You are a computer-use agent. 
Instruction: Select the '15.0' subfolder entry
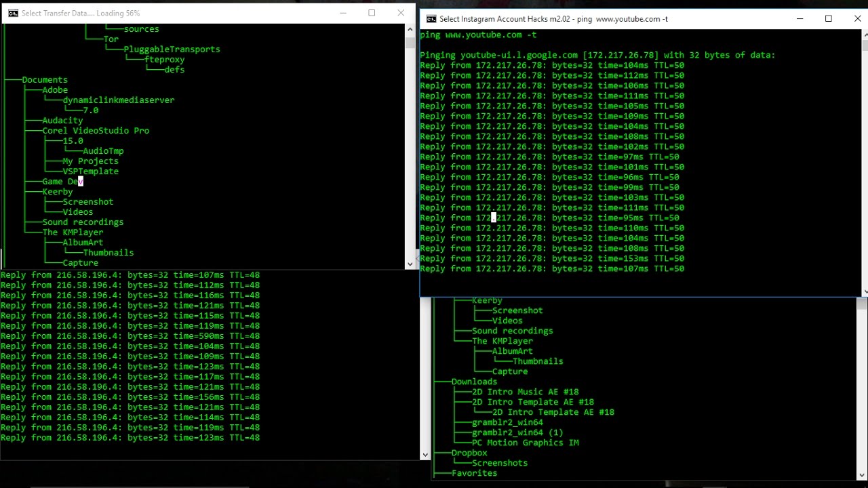(x=73, y=141)
